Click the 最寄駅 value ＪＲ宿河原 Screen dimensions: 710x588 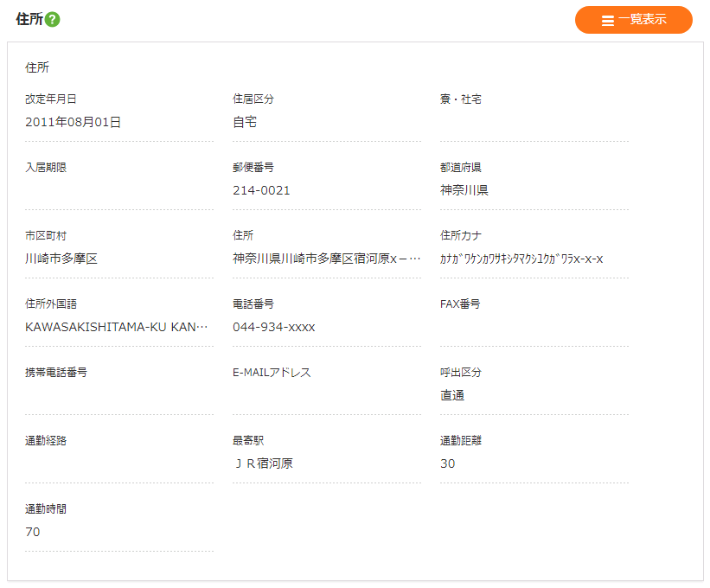263,463
